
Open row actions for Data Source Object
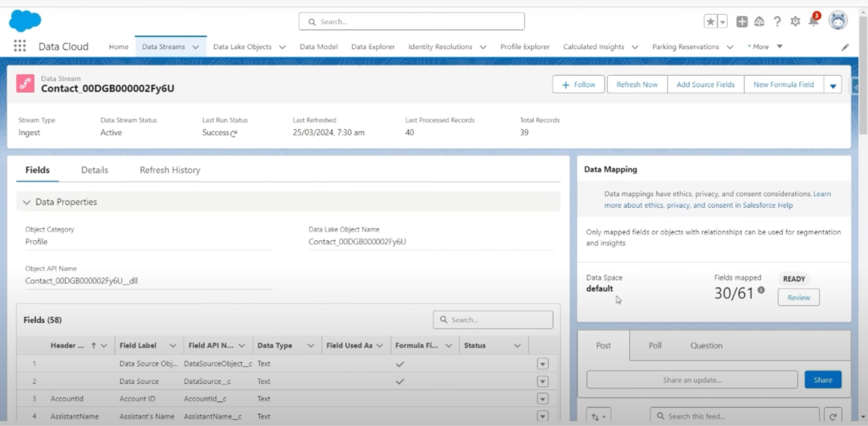[x=542, y=364]
